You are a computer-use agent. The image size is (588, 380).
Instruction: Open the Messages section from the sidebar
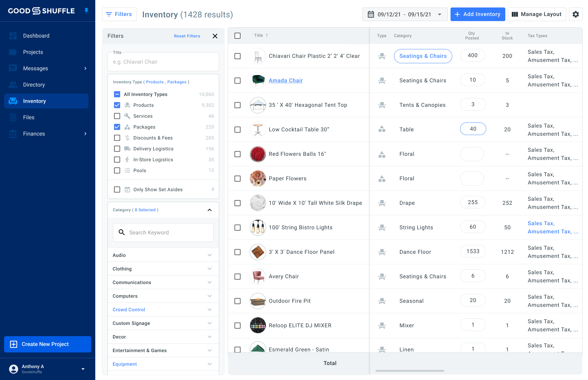coord(35,68)
